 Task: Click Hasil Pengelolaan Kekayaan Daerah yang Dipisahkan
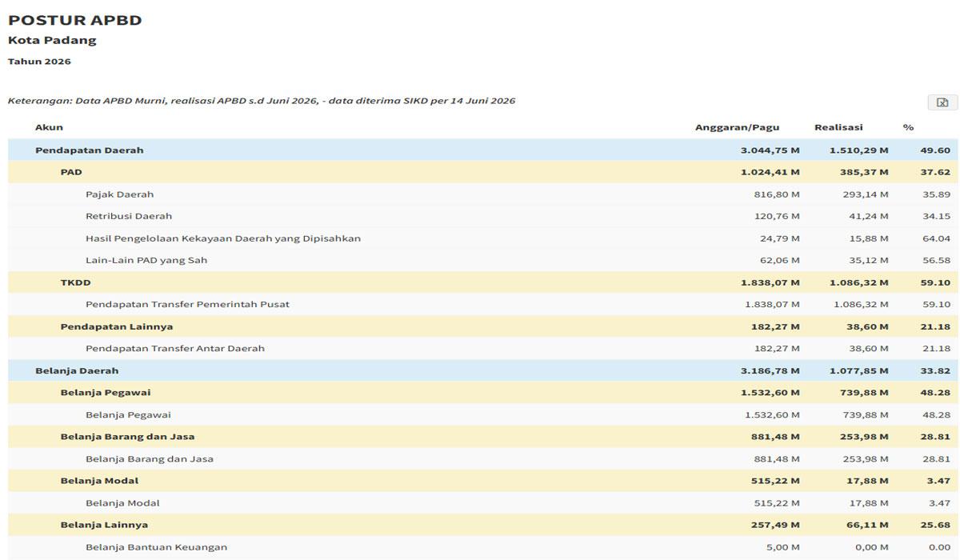click(x=223, y=238)
